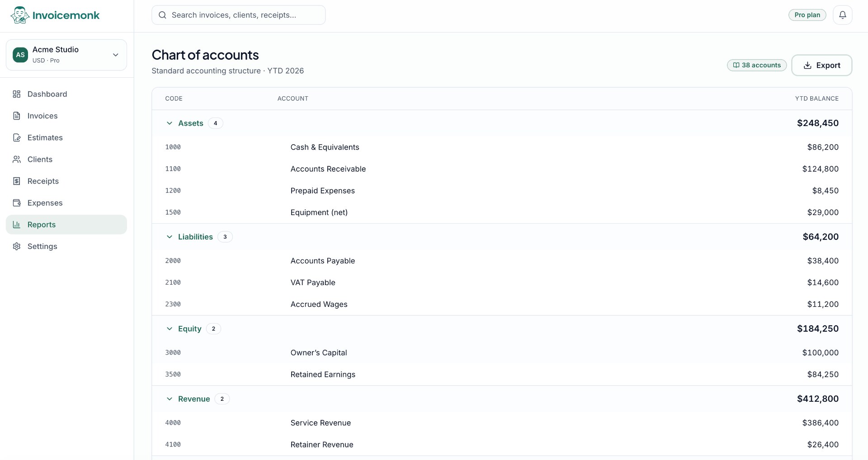The image size is (868, 460).
Task: Select the VAT Payable account
Action: coord(502,282)
